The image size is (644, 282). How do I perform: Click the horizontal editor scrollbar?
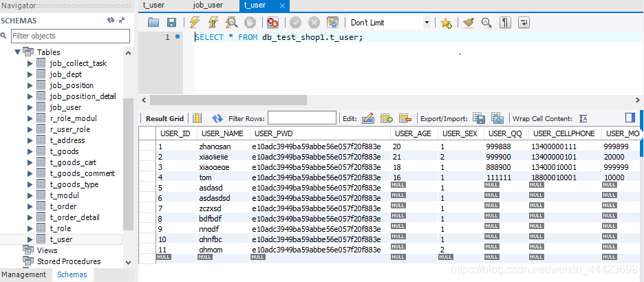click(228, 100)
